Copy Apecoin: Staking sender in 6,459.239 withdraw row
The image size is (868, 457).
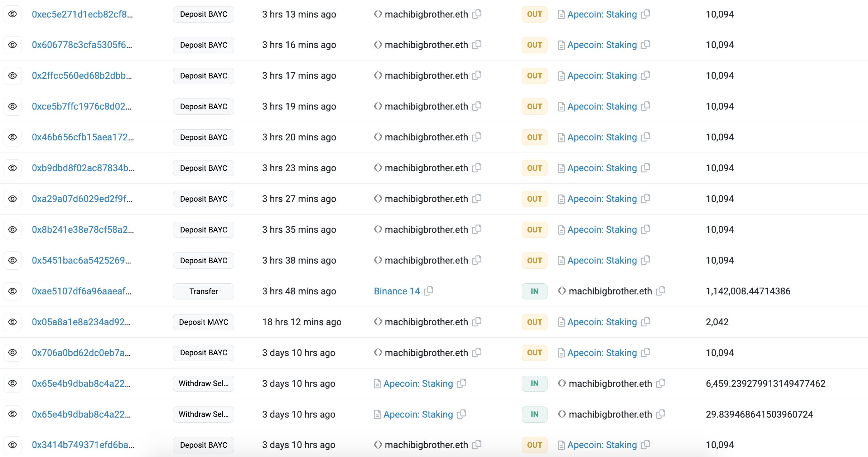click(x=462, y=383)
